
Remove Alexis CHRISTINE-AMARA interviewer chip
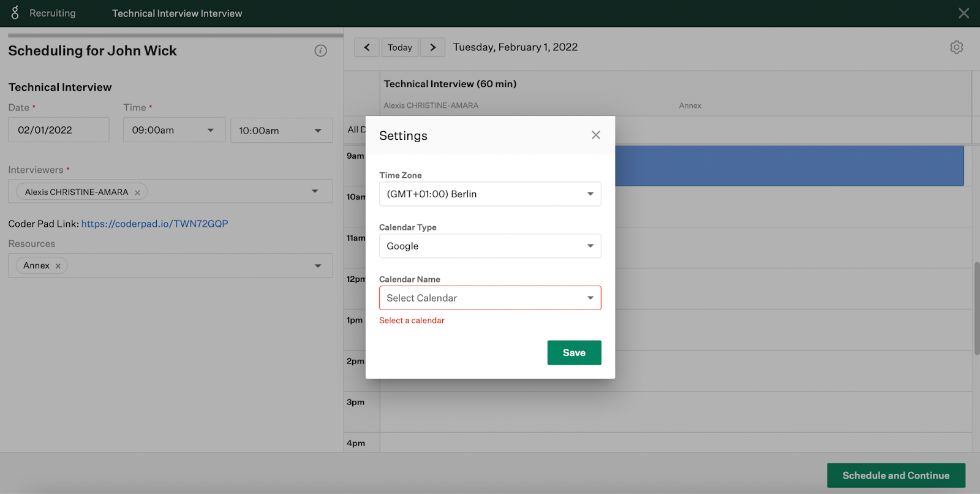tap(137, 192)
